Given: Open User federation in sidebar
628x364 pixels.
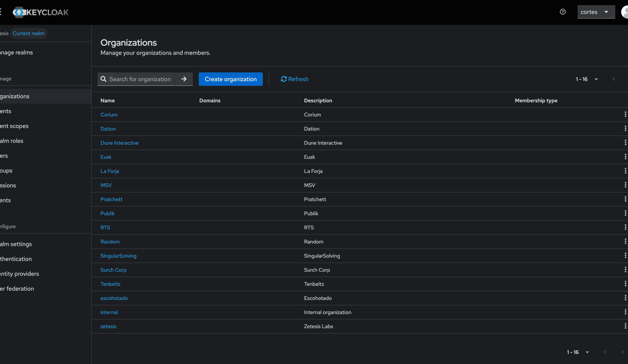Looking at the screenshot, I should pos(17,289).
